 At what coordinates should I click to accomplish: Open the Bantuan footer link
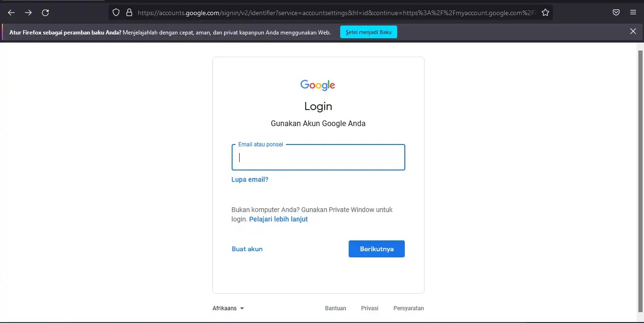335,308
